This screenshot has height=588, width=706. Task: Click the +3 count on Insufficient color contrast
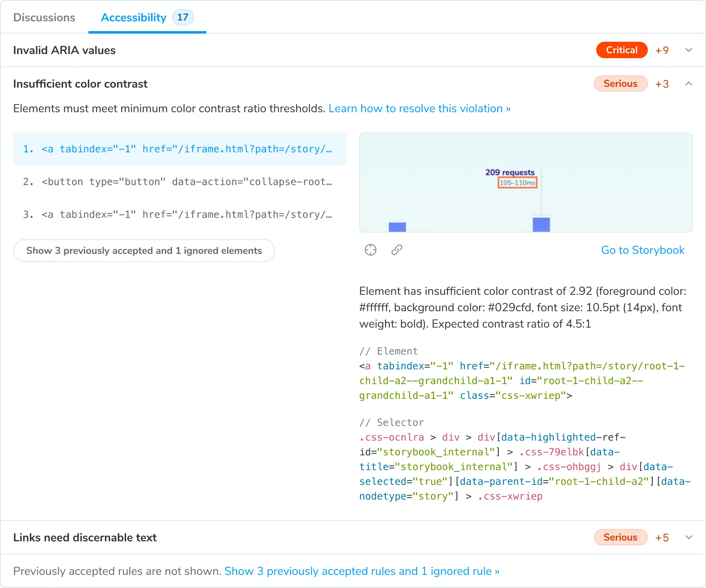(x=662, y=84)
